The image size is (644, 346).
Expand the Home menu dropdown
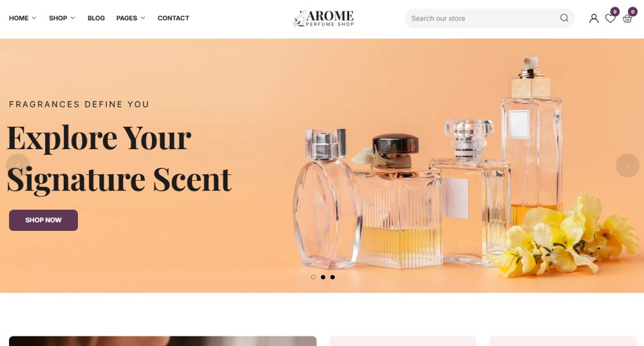23,18
